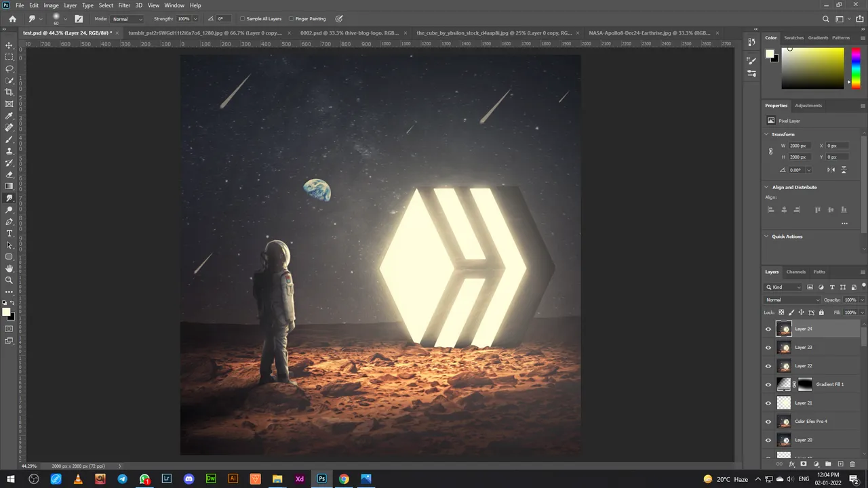868x488 pixels.
Task: Select the Move tool
Action: click(9, 45)
